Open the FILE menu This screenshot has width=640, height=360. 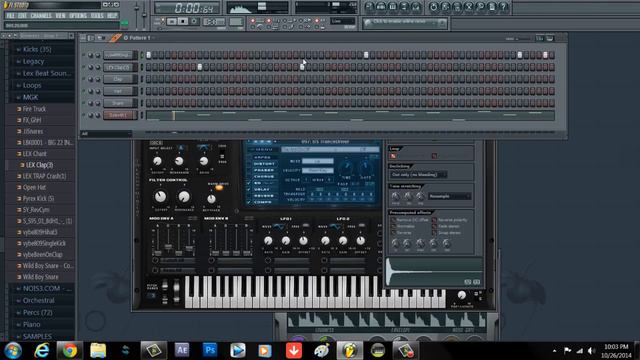[10, 16]
